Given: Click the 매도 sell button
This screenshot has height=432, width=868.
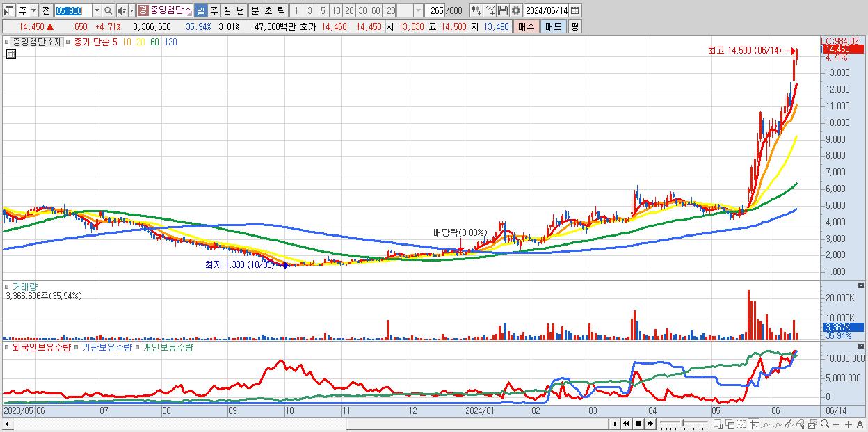Looking at the screenshot, I should point(554,26).
